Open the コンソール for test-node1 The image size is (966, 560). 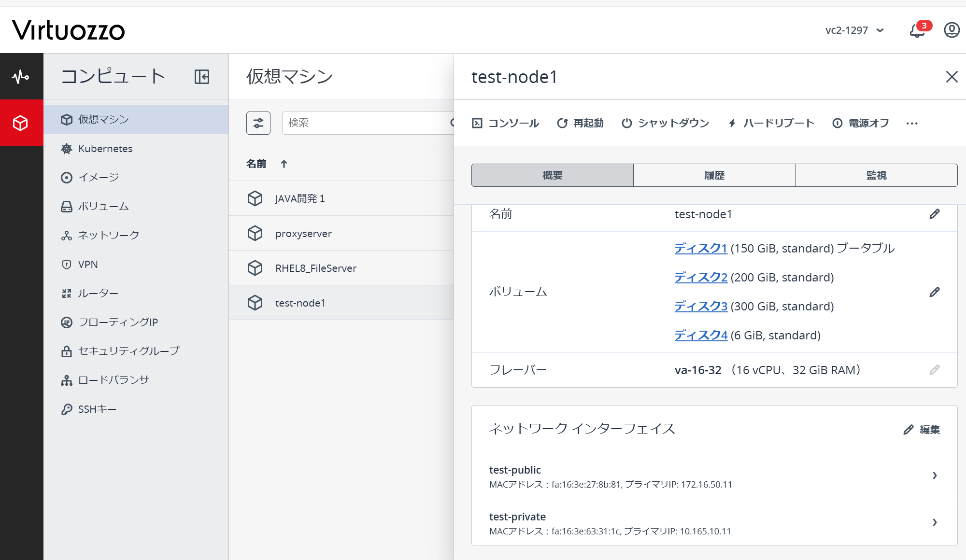505,123
